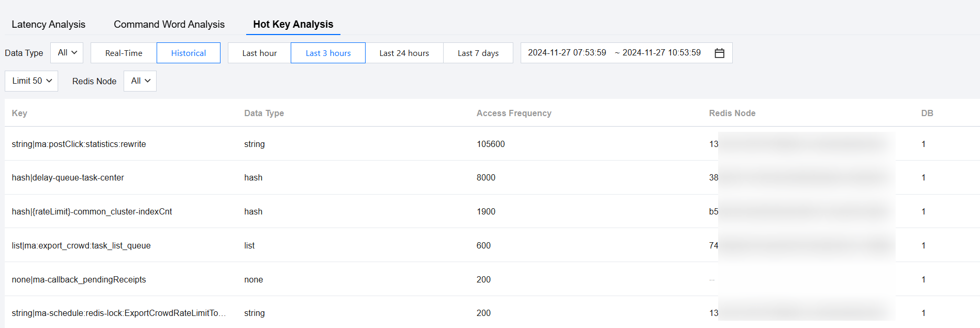This screenshot has width=980, height=328.
Task: Pick the Last 24 hours range
Action: point(404,53)
